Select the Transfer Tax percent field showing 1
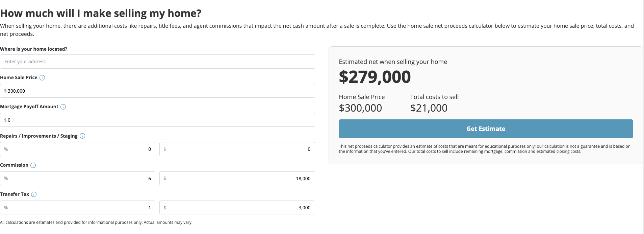The image size is (644, 234). point(78,208)
